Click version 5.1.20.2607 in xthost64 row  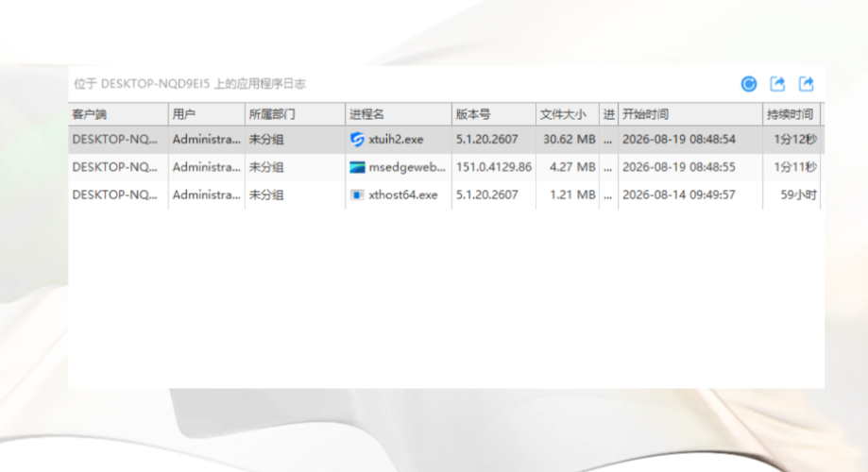click(x=487, y=194)
